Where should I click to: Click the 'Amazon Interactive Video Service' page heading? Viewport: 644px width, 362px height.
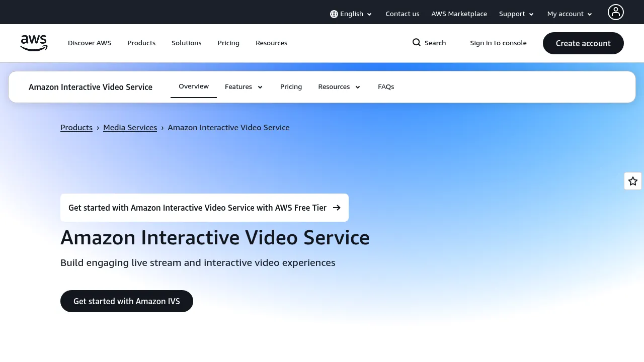[215, 238]
